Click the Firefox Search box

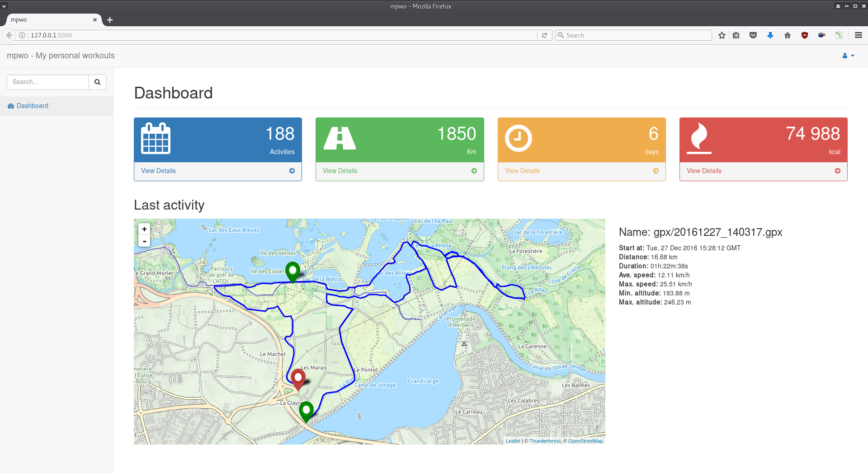633,35
